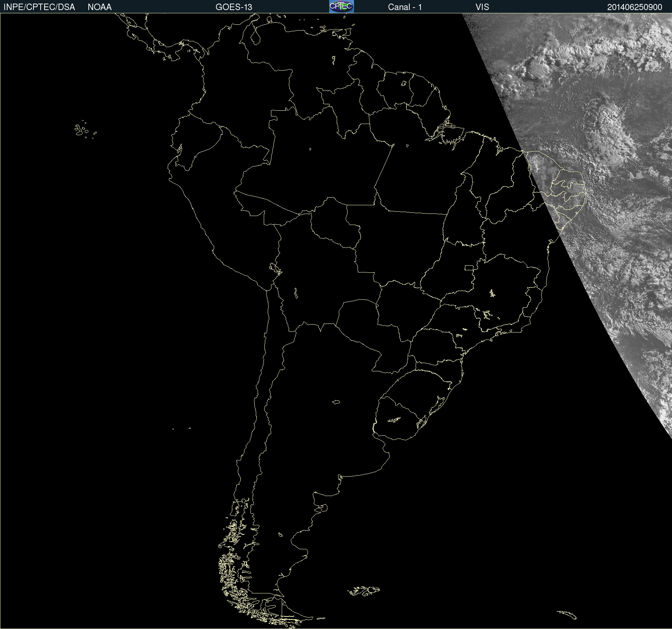672x629 pixels.
Task: Click the VIS label in header
Action: (x=482, y=7)
